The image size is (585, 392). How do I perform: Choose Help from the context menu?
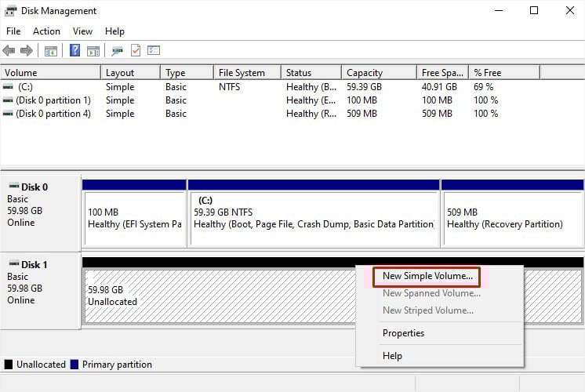pyautogui.click(x=393, y=356)
